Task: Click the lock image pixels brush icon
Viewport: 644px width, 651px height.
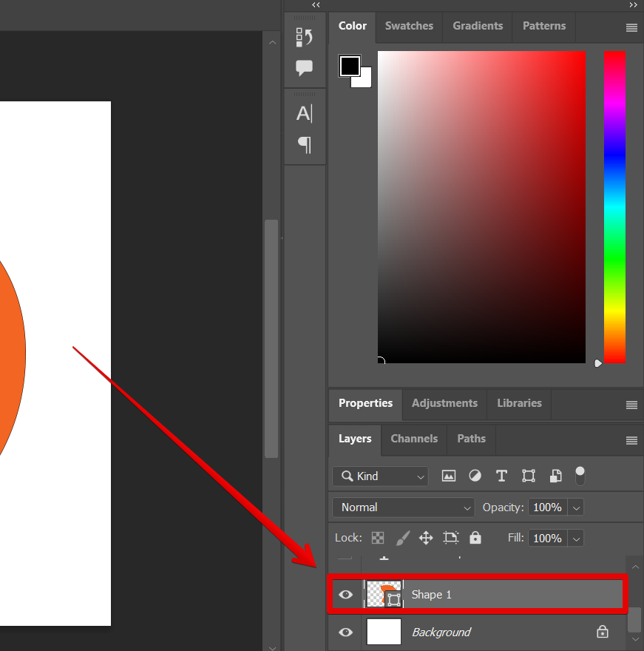Action: (x=403, y=538)
